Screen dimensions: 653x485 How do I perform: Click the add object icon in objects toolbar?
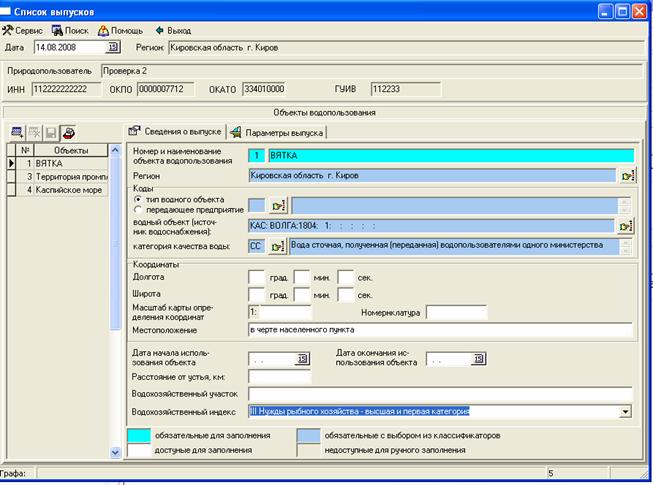[x=17, y=132]
